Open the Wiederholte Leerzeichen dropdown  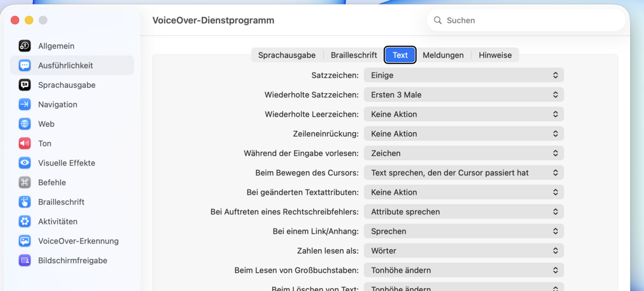[x=464, y=114]
